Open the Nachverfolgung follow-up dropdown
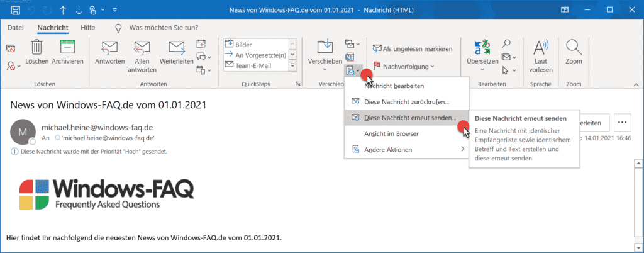The height and width of the screenshot is (253, 644). [403, 66]
